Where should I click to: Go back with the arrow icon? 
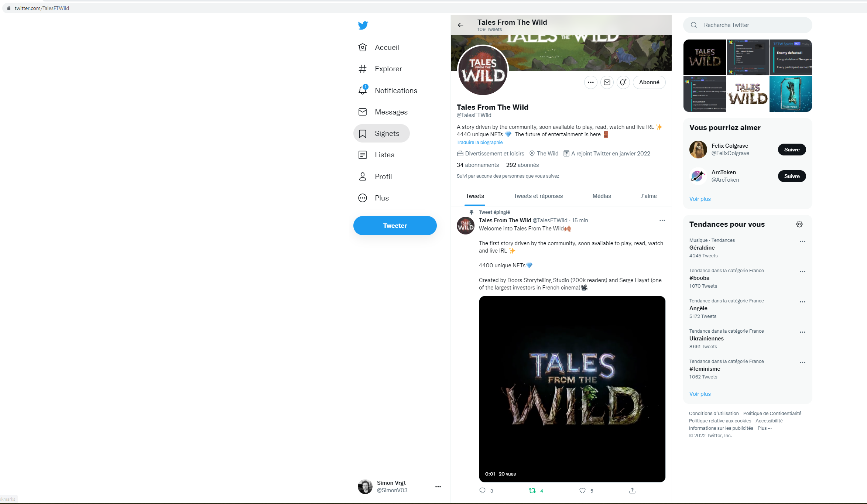(x=460, y=25)
